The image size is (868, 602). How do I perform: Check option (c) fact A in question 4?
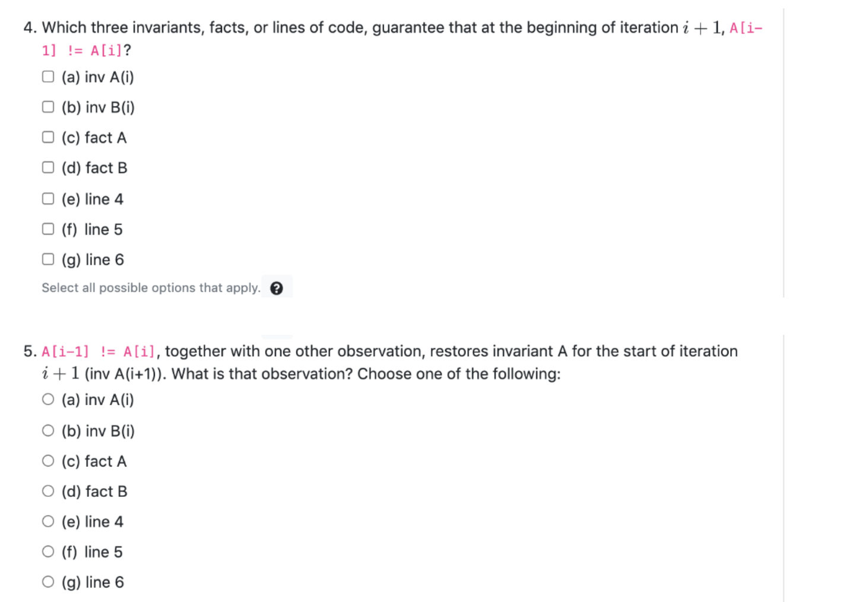point(47,137)
